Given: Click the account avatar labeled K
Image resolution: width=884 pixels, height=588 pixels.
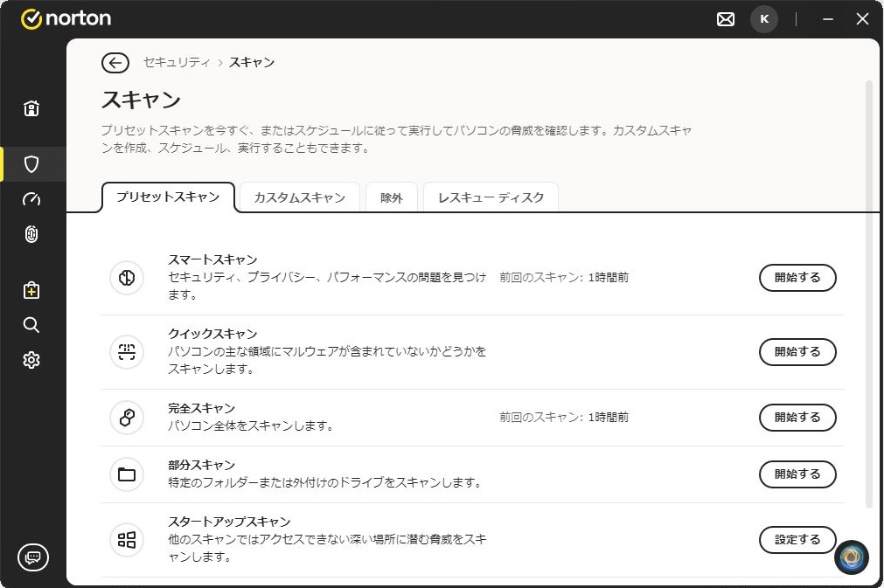Looking at the screenshot, I should point(764,19).
